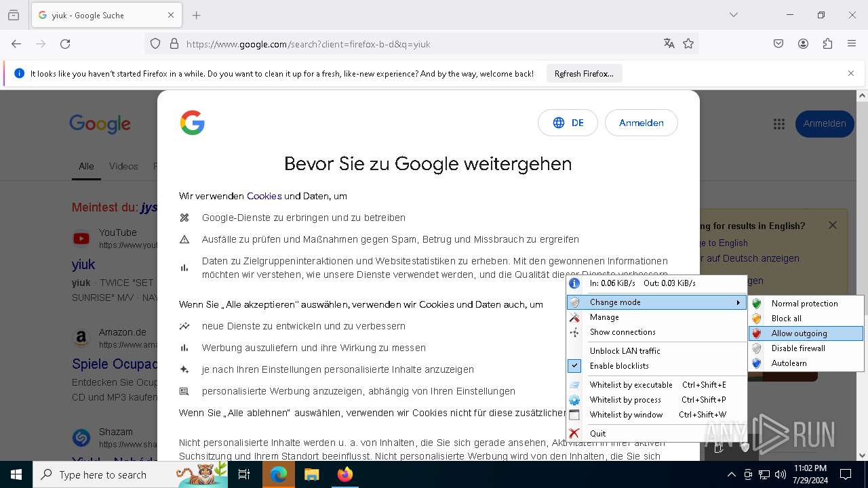Open the Spiele Ocupac Amazon result
The width and height of the screenshot is (868, 488).
(115, 364)
